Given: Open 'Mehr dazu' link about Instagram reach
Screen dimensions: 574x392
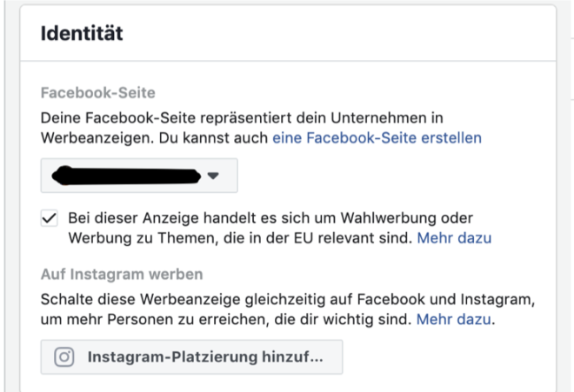Looking at the screenshot, I should coord(454,320).
